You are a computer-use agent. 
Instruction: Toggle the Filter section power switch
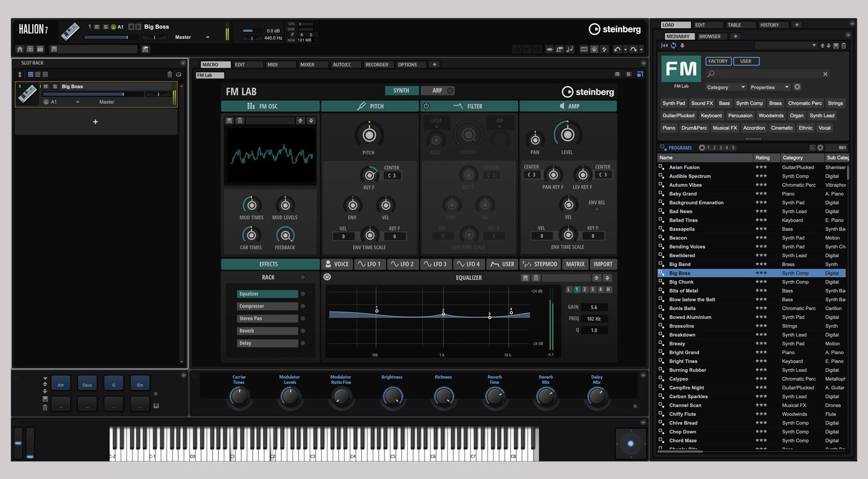[426, 106]
